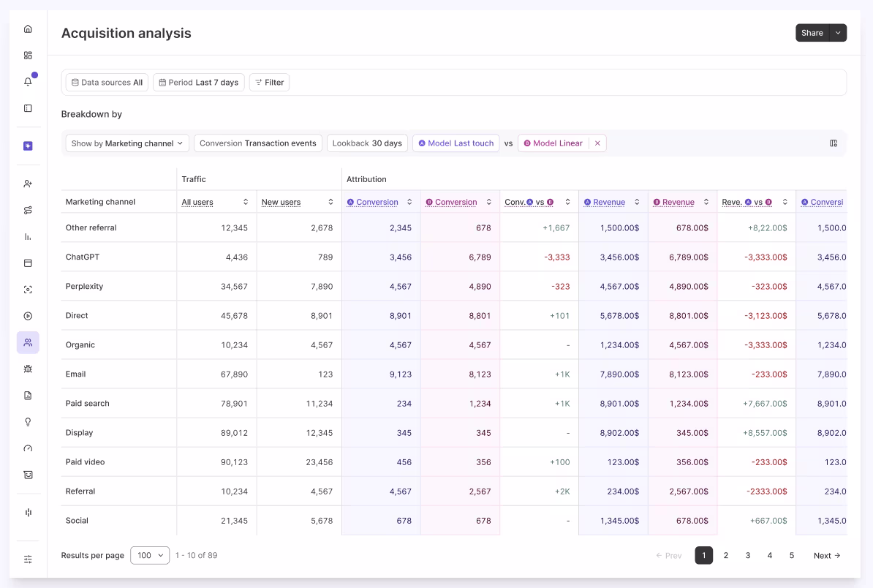Open the Show by Marketing channel dropdown
Screen dimensions: 873x588
127,143
